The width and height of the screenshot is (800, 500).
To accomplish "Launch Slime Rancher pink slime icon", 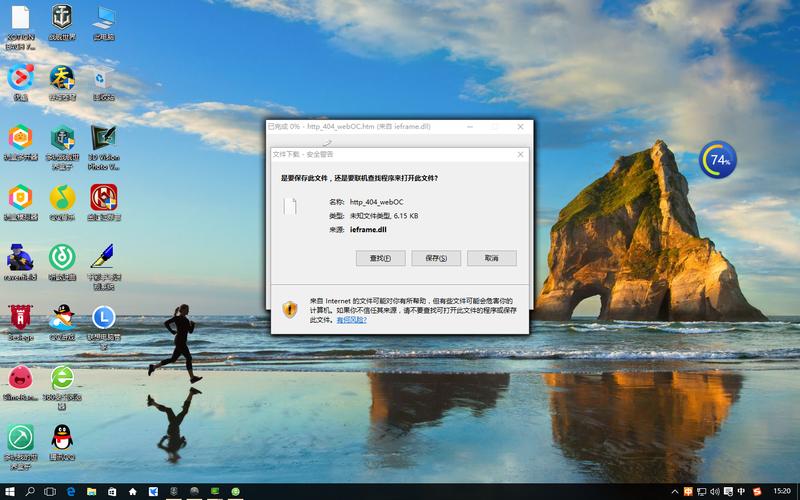I will point(20,378).
